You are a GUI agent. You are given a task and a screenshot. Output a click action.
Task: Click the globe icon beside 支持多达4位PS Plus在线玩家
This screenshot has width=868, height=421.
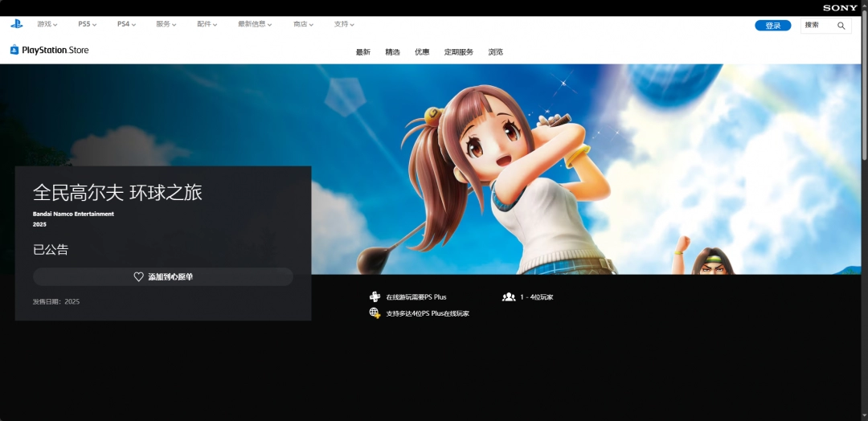pos(375,313)
